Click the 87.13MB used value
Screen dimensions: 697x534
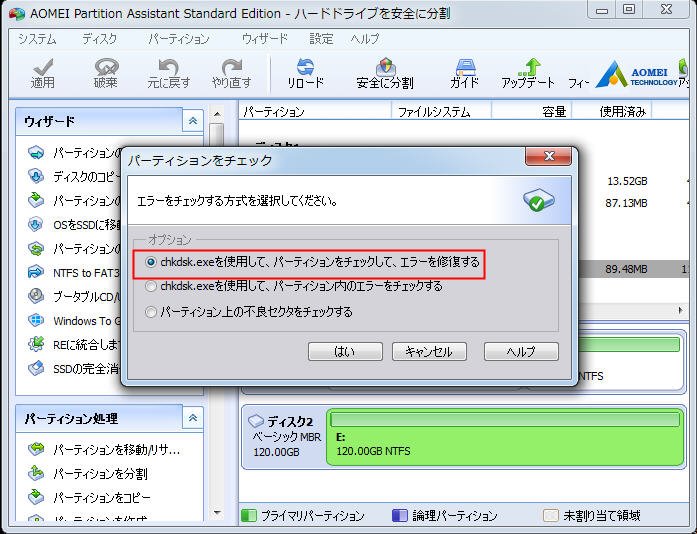click(x=626, y=203)
